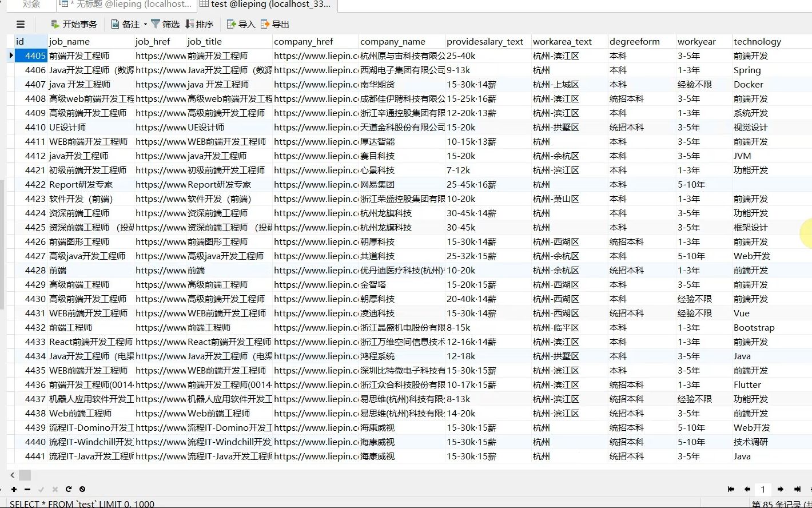The height and width of the screenshot is (508, 812).
Task: Click the page number input field
Action: 763,489
